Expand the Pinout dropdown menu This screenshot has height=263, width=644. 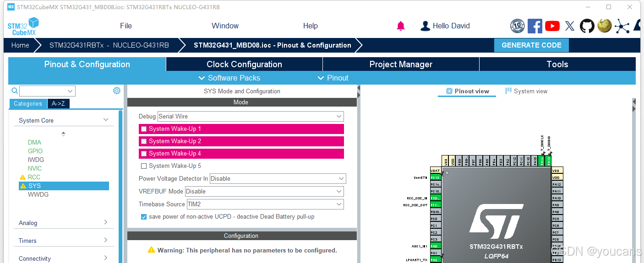333,78
